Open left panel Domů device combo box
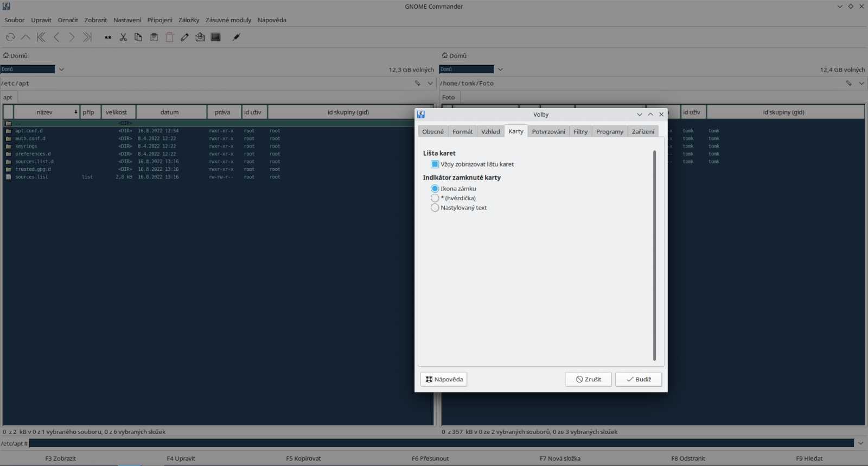The image size is (868, 466). click(28, 69)
